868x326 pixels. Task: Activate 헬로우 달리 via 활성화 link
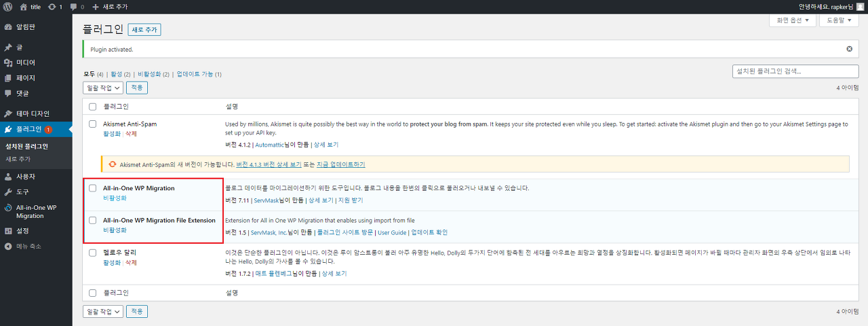(x=112, y=262)
